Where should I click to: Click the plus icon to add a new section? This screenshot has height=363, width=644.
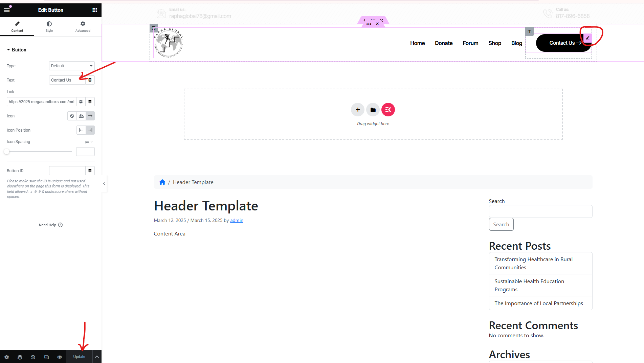358,110
